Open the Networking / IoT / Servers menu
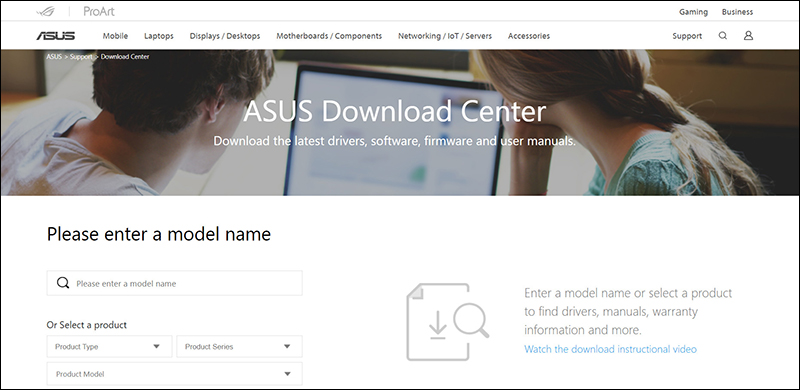 [445, 36]
